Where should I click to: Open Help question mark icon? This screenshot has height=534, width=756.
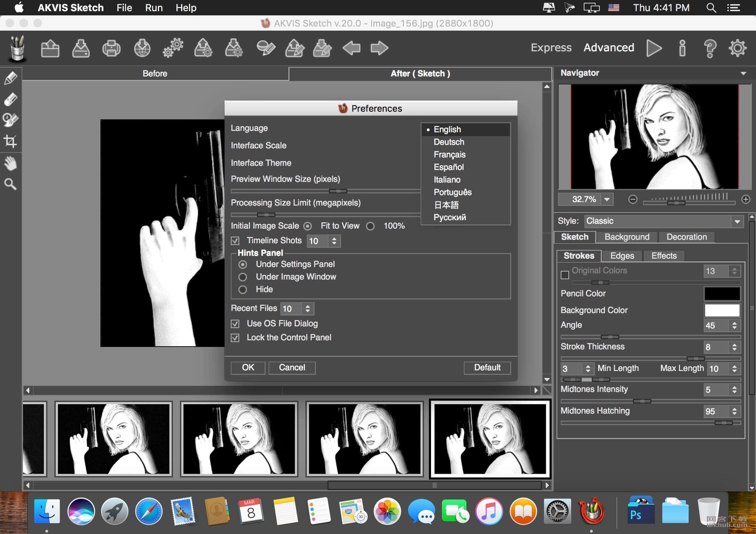pos(710,48)
